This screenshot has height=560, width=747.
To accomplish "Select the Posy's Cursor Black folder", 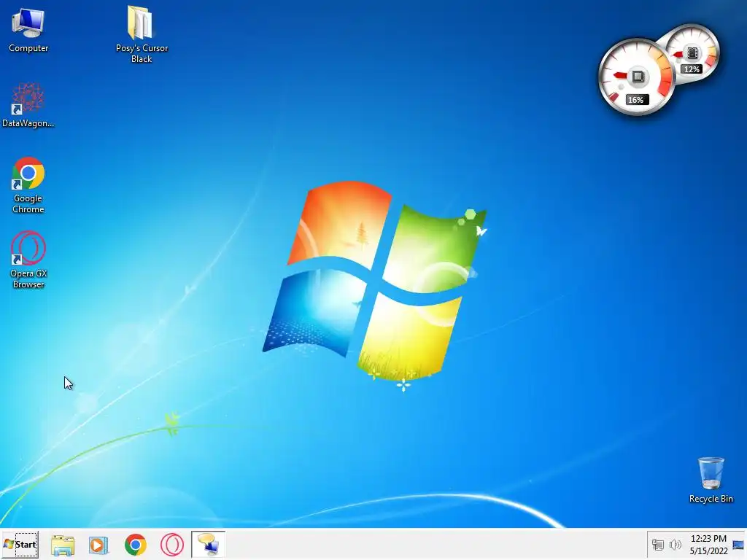I will (141, 35).
